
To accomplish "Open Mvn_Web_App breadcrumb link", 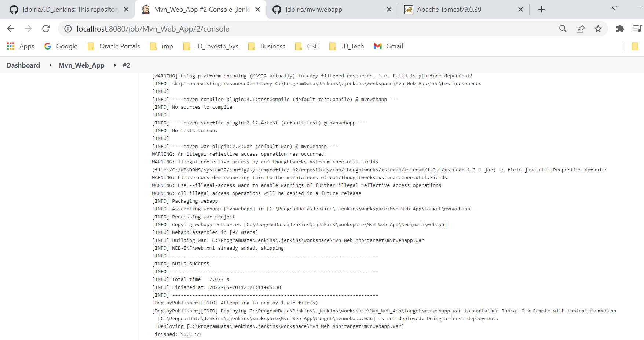I will [81, 65].
